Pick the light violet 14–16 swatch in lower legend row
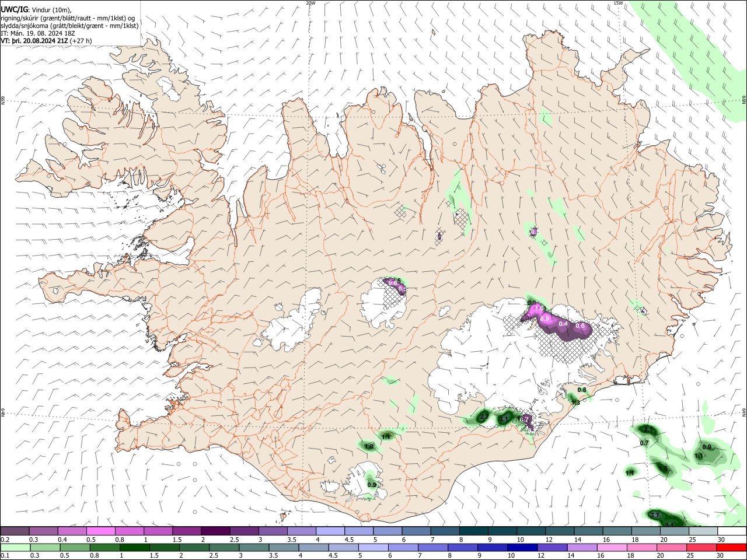 coord(582,548)
